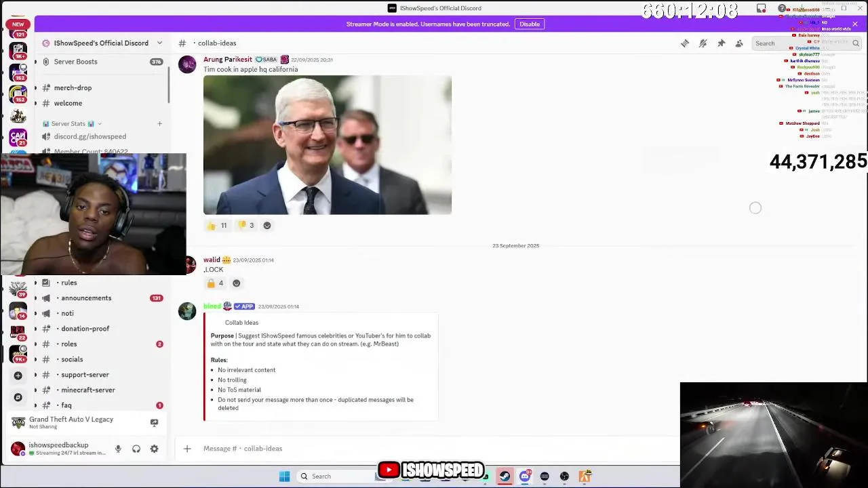Select server icon with 14 badge
Screen dimensions: 868x488
[18, 311]
